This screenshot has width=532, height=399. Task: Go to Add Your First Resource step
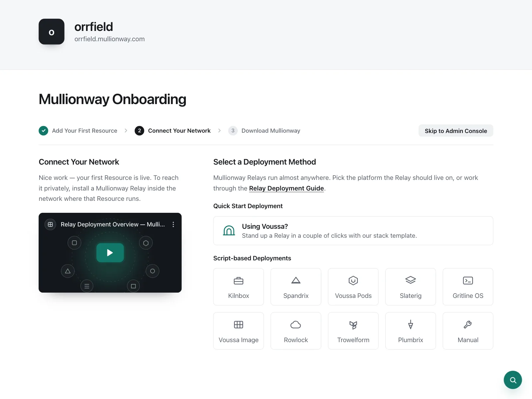click(x=78, y=131)
